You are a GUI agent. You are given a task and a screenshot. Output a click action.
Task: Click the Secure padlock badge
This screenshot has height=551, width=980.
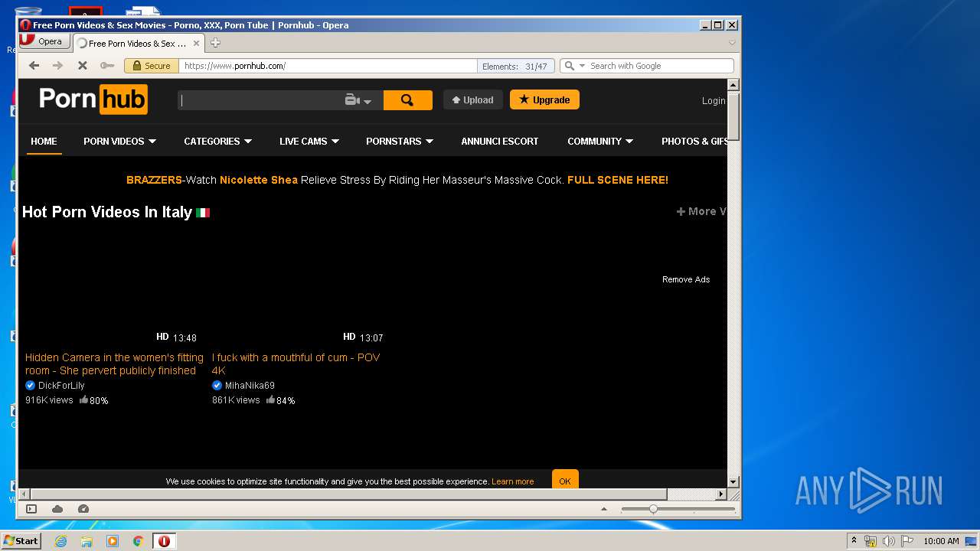152,66
